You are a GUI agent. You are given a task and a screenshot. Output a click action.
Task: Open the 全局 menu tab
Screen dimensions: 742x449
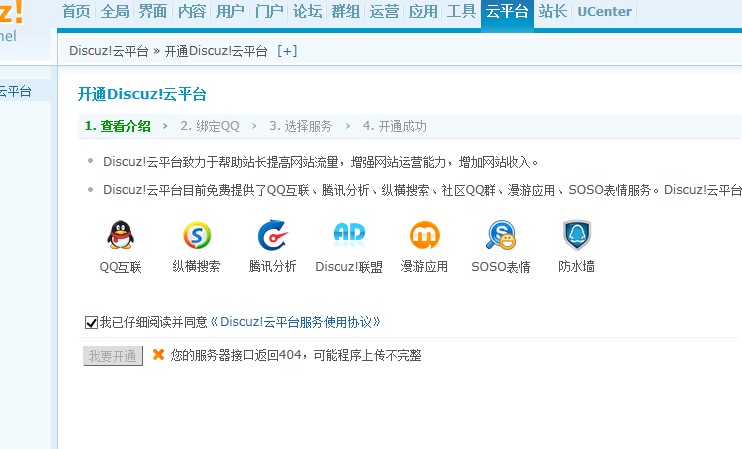pyautogui.click(x=115, y=11)
